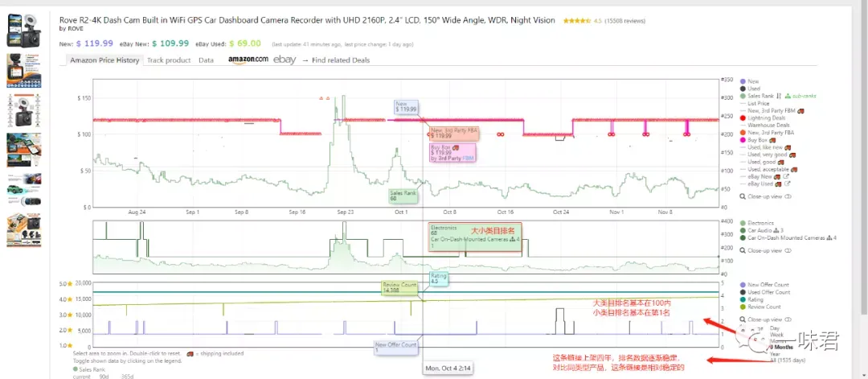Viewport: 868px width, 379px height.
Task: Click the sort icon next to Sales Rank
Action: pyautogui.click(x=778, y=96)
